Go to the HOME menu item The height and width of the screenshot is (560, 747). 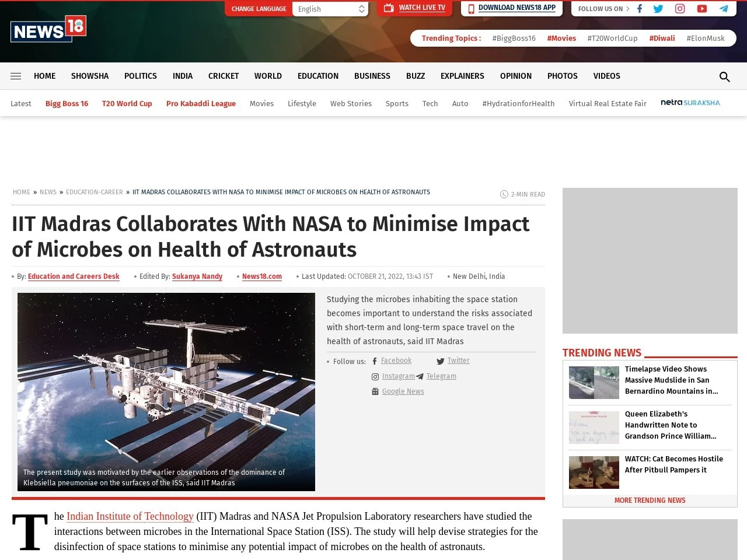[x=45, y=76]
